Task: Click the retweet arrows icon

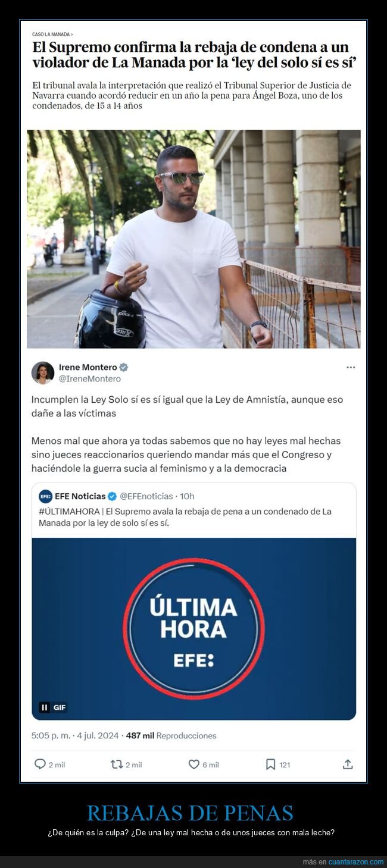Action: 117,764
